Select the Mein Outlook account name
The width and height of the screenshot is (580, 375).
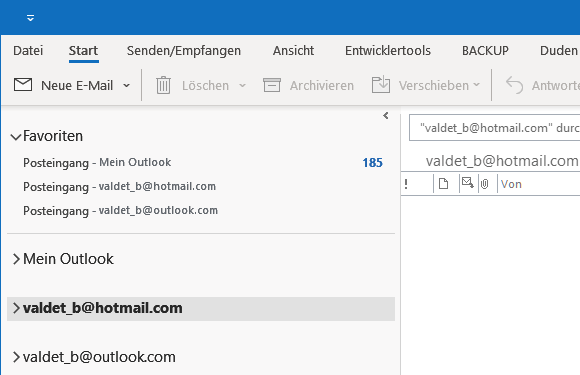(x=68, y=259)
